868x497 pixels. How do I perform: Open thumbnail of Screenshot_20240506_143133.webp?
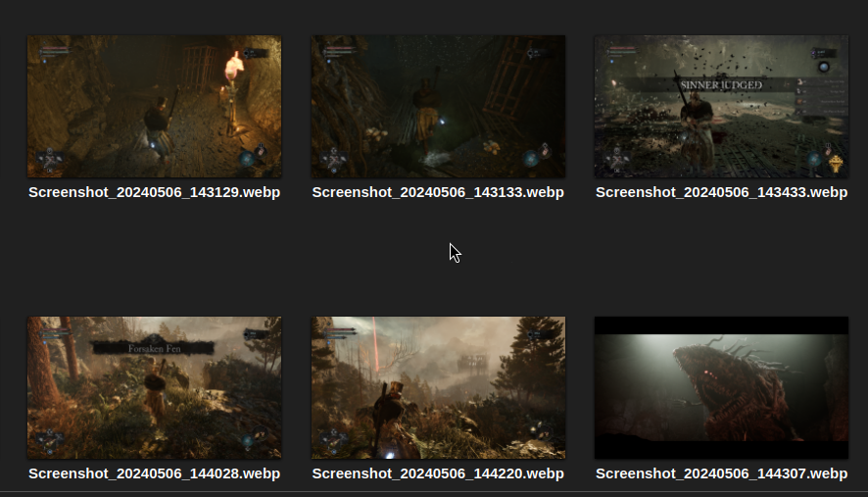[x=438, y=107]
